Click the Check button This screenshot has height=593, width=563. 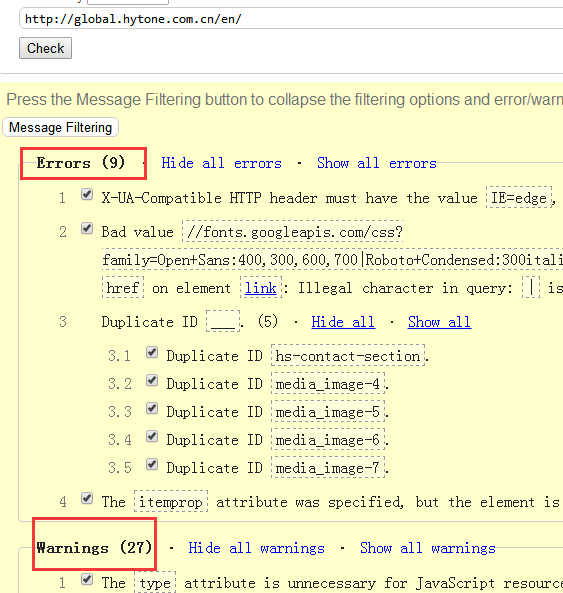(x=45, y=48)
